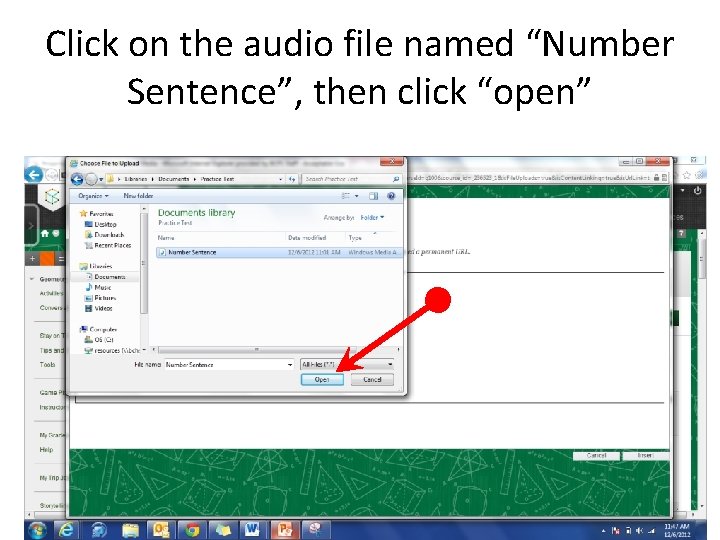Viewport: 720px width, 540px height.
Task: Select Downloads in the navigation pane
Action: pos(105,235)
